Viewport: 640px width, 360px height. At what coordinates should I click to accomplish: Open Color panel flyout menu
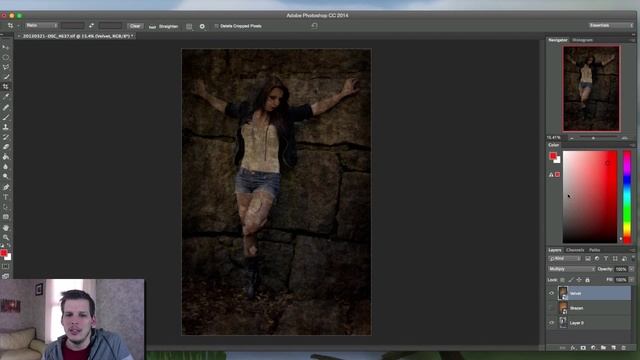coord(632,145)
